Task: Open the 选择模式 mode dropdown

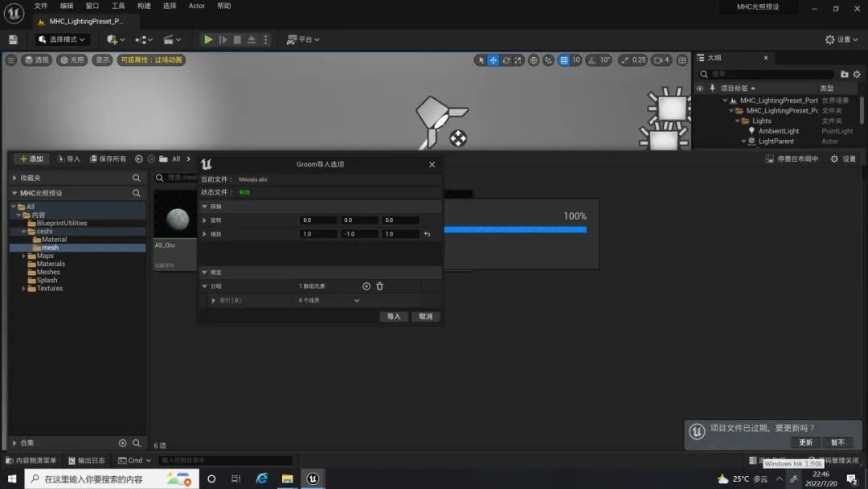Action: 61,39
